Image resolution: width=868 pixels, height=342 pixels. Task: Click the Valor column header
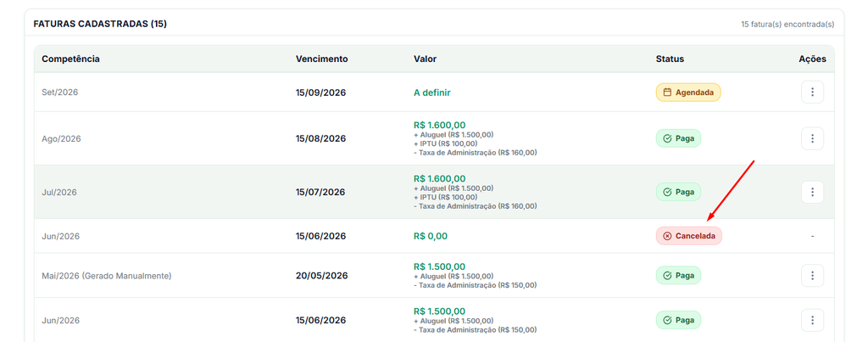coord(425,59)
